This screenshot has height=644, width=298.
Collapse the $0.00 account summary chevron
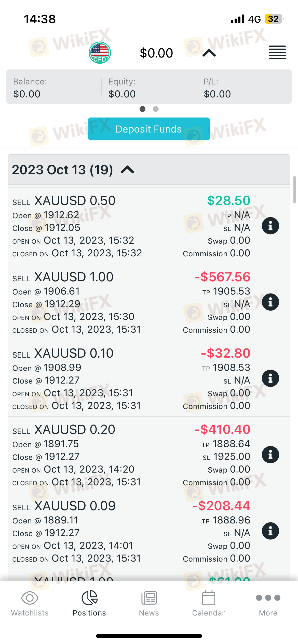[209, 53]
